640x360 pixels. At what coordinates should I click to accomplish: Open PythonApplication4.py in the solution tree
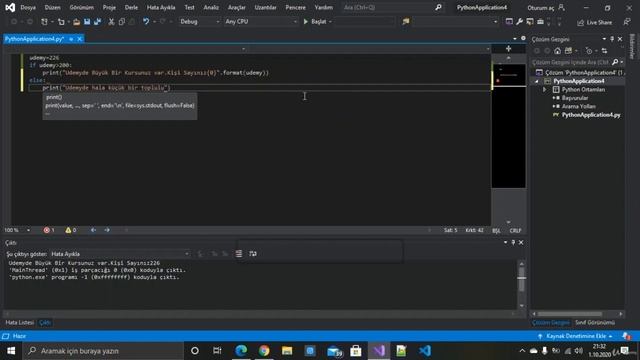[591, 115]
